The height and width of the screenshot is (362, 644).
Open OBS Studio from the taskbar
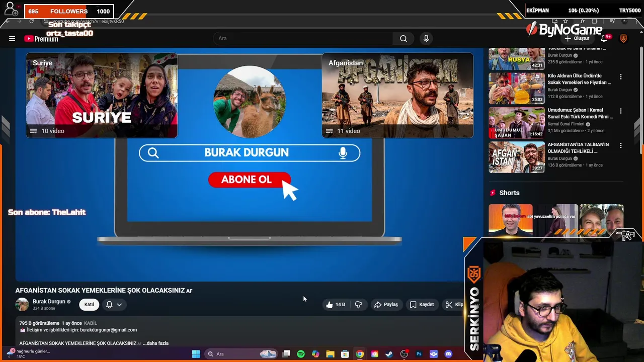[404, 354]
